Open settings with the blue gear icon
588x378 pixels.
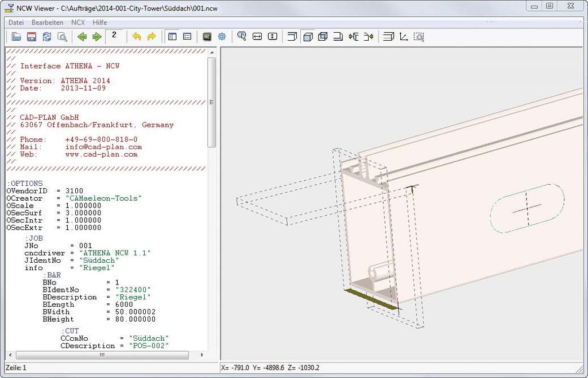point(222,37)
